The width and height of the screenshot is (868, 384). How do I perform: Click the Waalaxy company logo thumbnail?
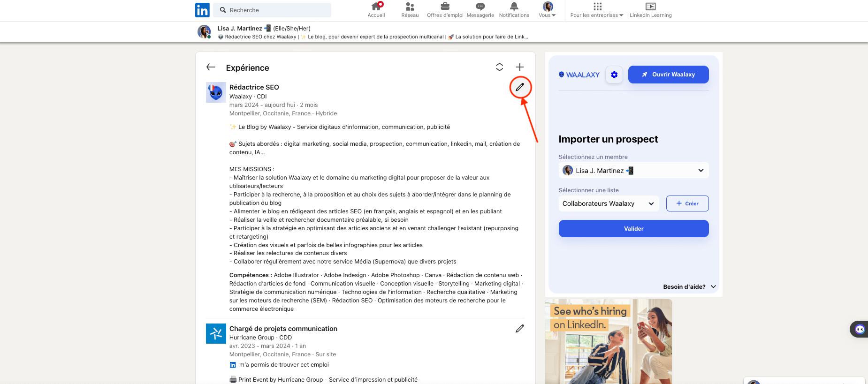tap(216, 92)
